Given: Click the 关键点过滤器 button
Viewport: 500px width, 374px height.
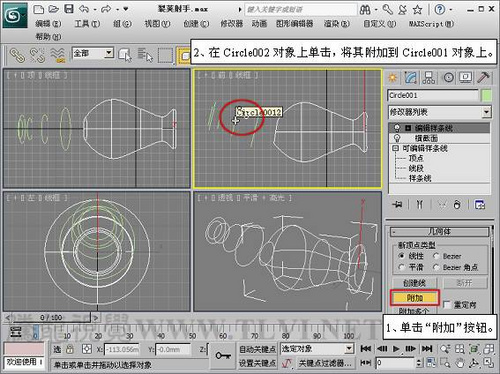Looking at the screenshot, I should 325,363.
